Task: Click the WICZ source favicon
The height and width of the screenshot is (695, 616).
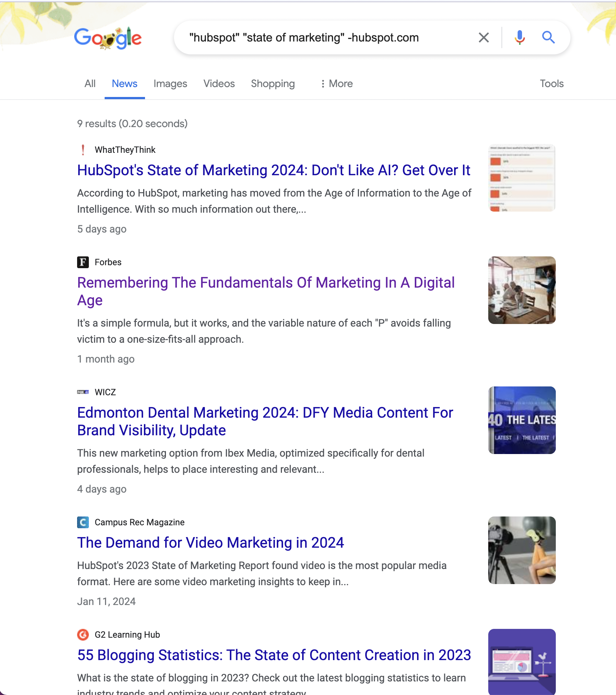Action: [83, 392]
